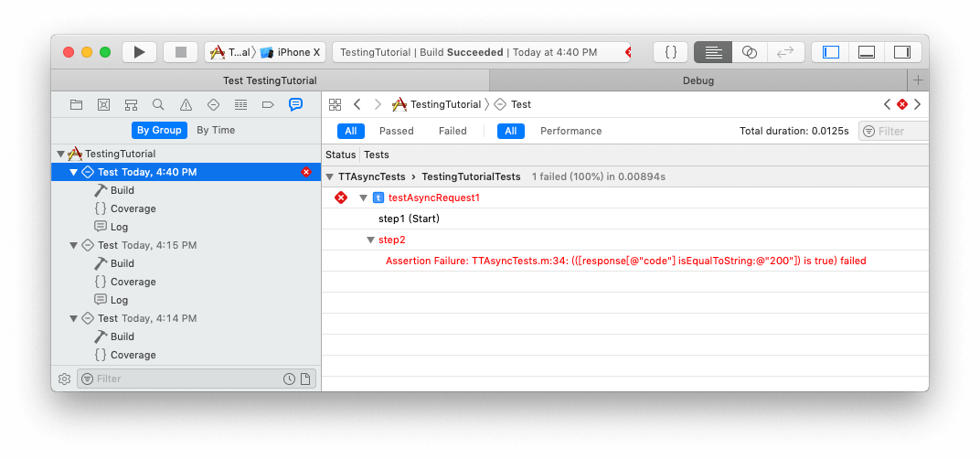Switch to the Version editor
This screenshot has height=459, width=980.
pyautogui.click(x=785, y=52)
